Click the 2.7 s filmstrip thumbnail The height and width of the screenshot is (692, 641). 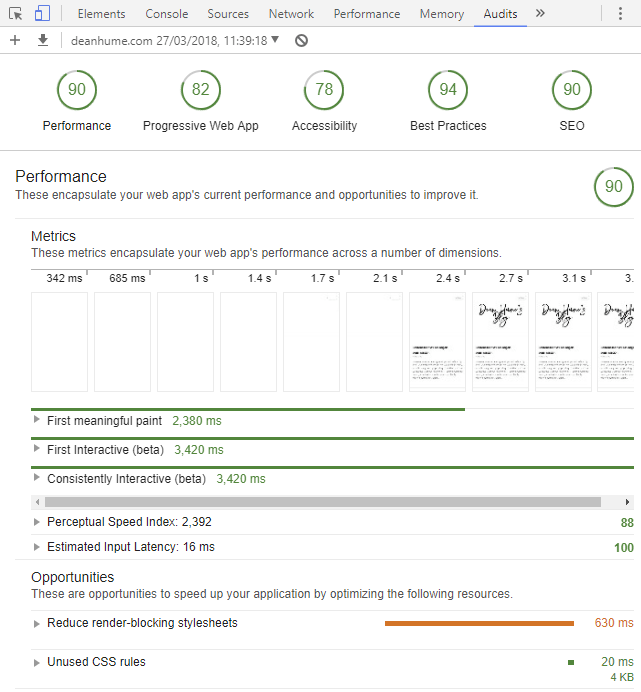click(x=501, y=342)
